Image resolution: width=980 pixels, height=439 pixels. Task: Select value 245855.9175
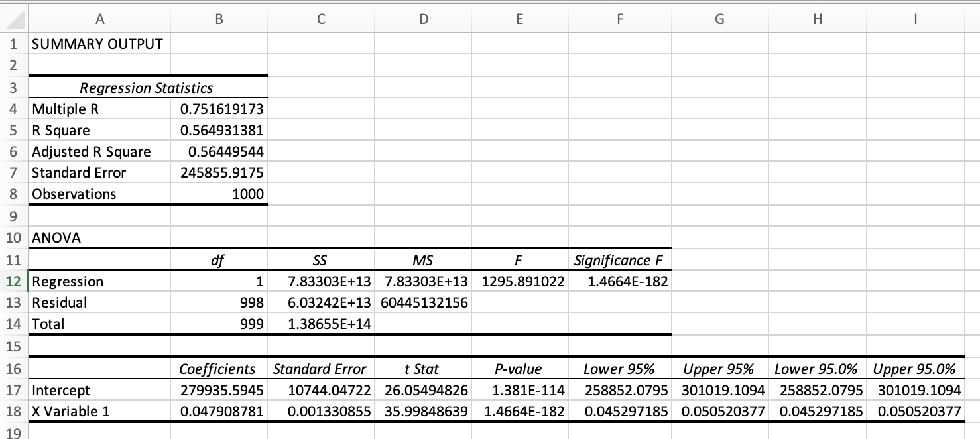(x=218, y=173)
